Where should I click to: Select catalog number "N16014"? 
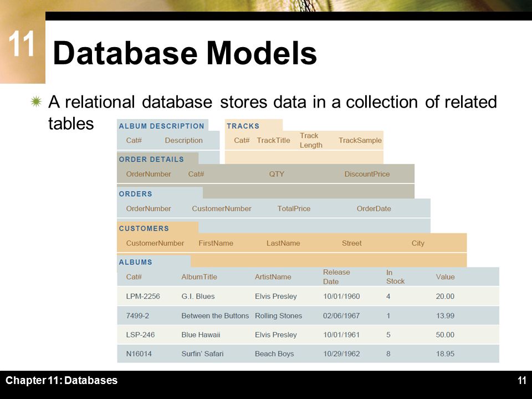point(139,354)
